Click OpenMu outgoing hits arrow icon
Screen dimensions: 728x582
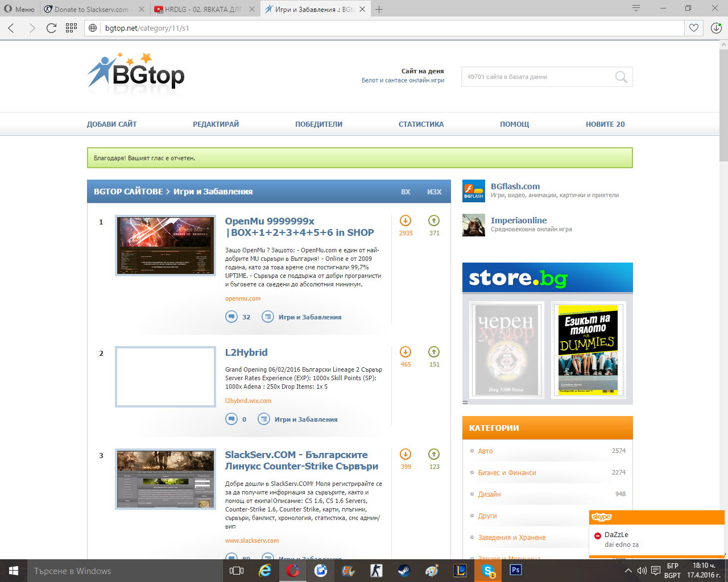click(434, 221)
